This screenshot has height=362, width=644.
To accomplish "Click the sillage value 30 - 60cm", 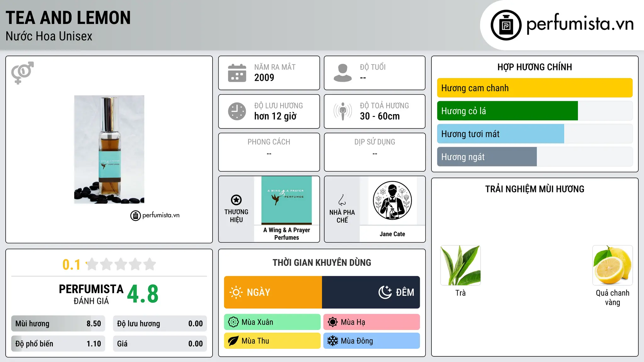I will pyautogui.click(x=380, y=116).
